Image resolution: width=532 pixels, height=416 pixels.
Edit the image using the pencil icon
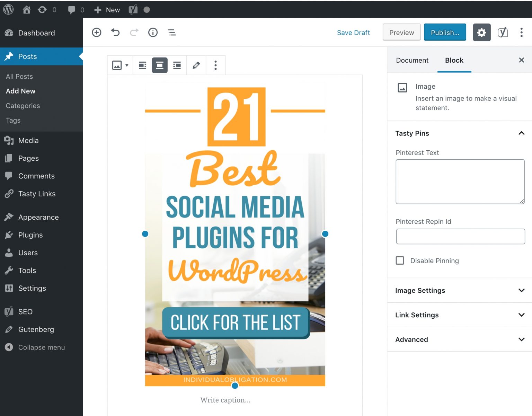coord(196,65)
